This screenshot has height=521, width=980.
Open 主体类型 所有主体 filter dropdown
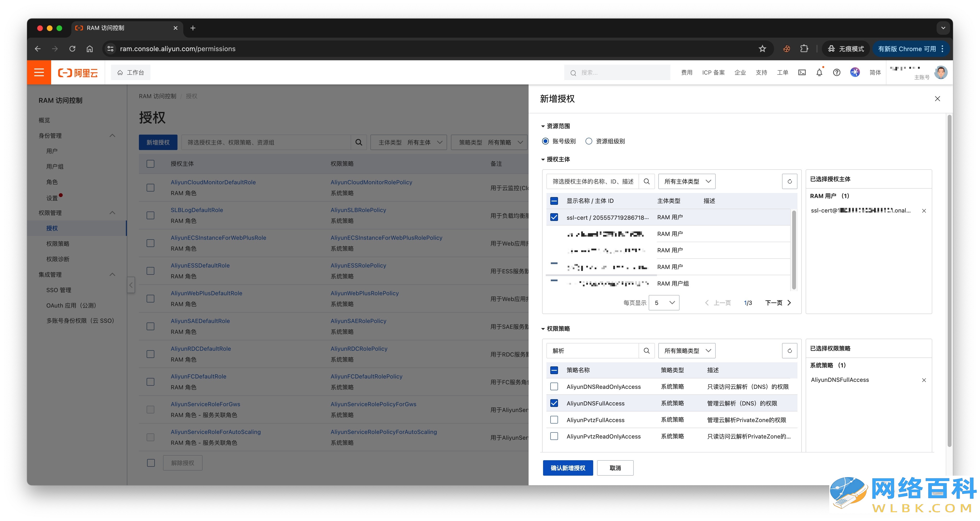408,142
